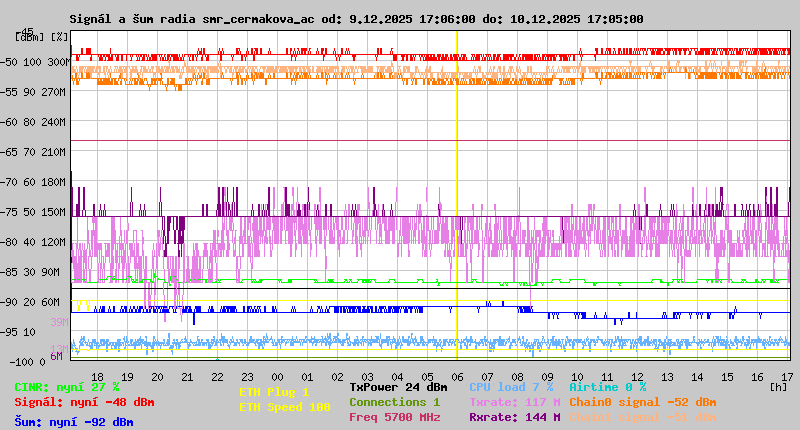
Task: Click the hour '05' x-axis label
Action: 427,377
